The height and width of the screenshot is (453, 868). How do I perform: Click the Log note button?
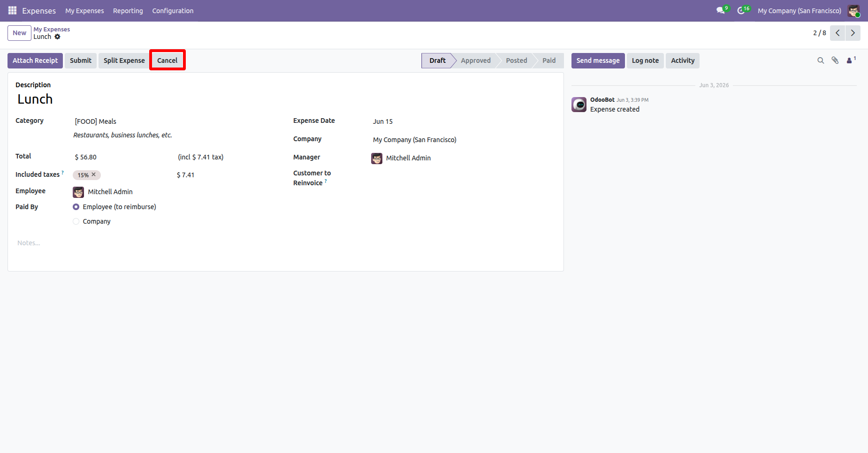tap(645, 60)
